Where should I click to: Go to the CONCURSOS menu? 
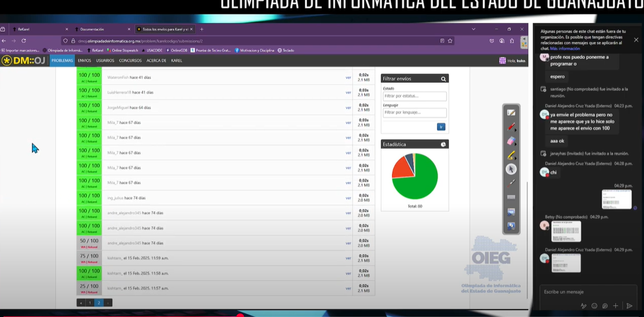[x=130, y=60]
